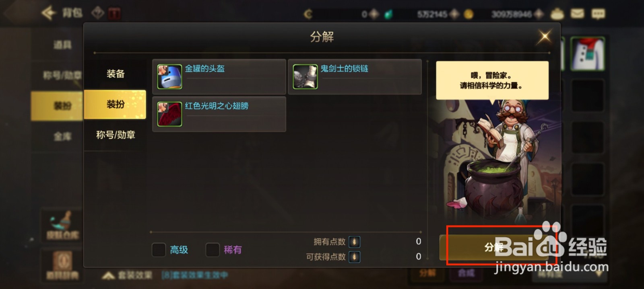The height and width of the screenshot is (289, 644).
Task: Select the 金罐的头盔 helmet item icon
Action: click(x=169, y=77)
